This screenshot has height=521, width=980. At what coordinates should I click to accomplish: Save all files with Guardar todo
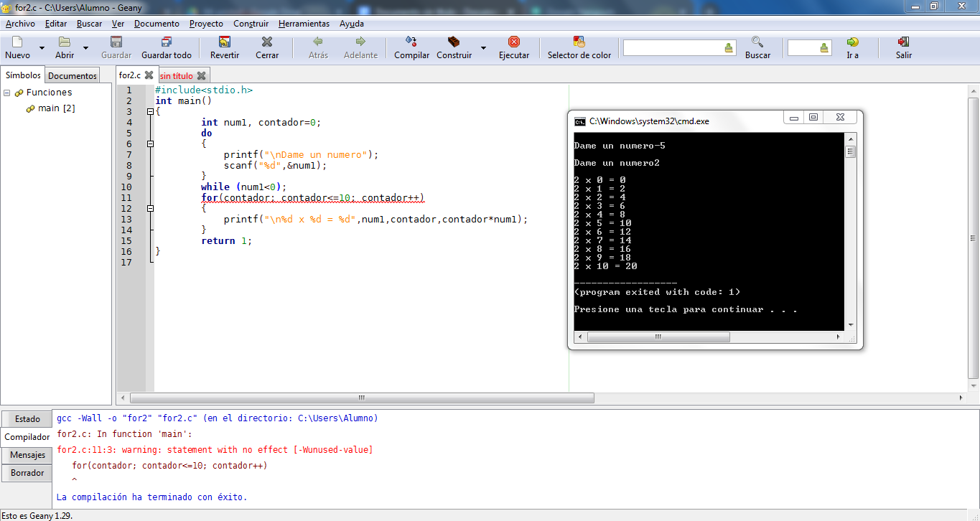(167, 42)
